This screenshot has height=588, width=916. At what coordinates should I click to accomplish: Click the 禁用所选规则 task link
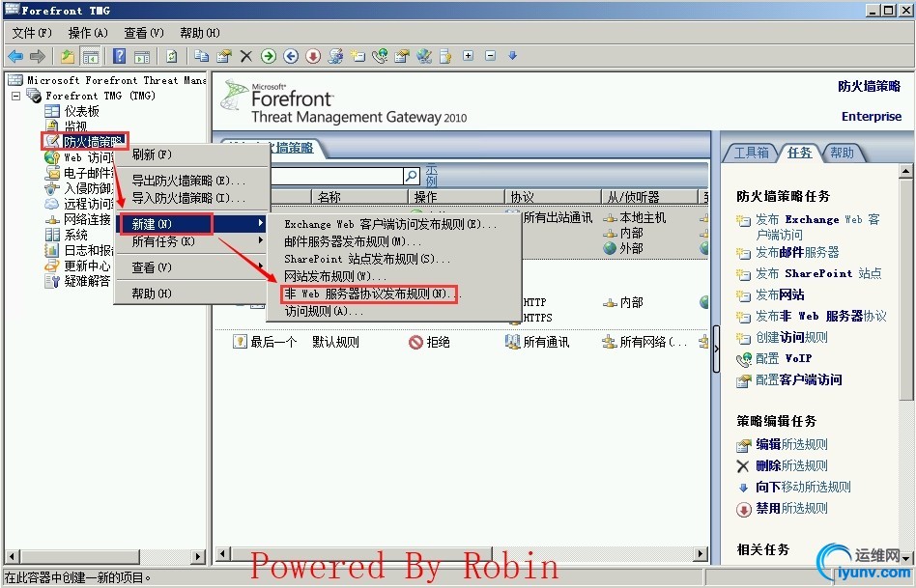[791, 508]
